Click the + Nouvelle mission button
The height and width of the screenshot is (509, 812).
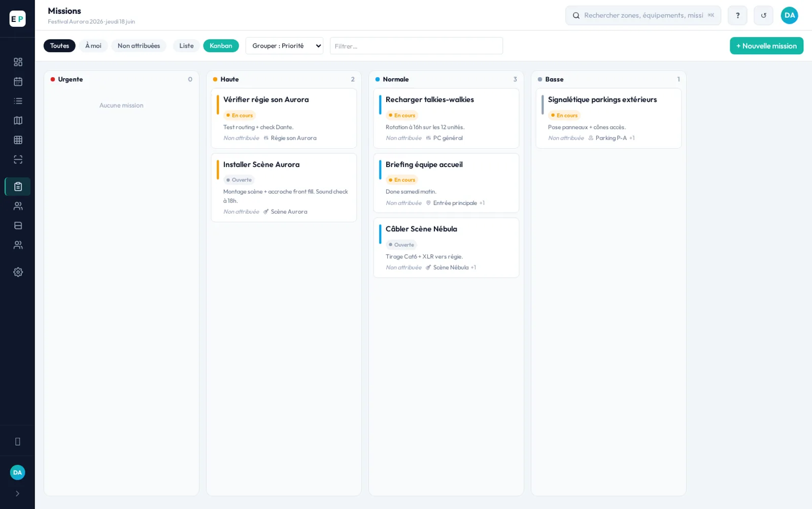coord(766,46)
